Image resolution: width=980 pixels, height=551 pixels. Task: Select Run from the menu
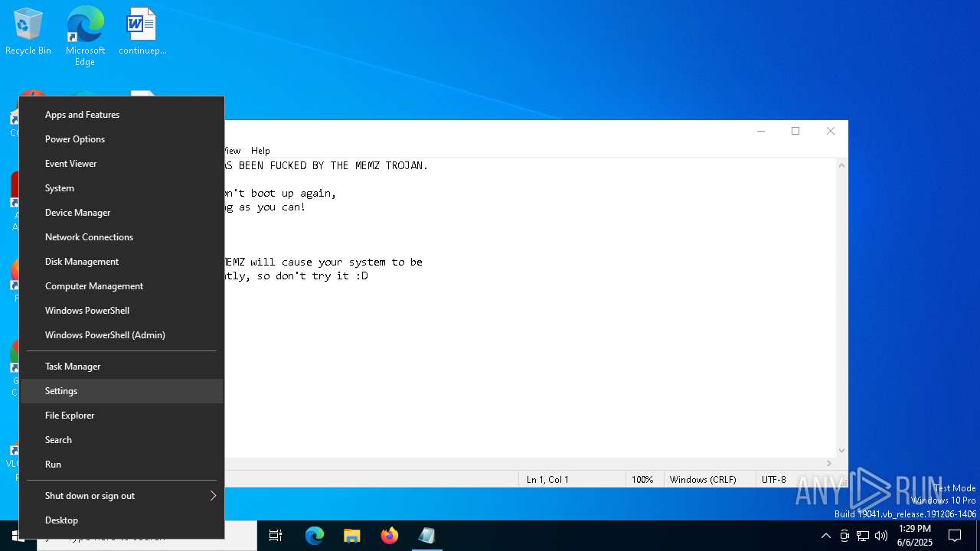pos(122,465)
